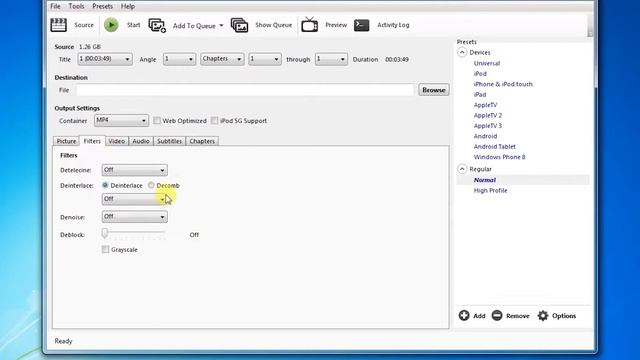
Task: Click the 1.26 GB source size
Action: pyautogui.click(x=90, y=47)
